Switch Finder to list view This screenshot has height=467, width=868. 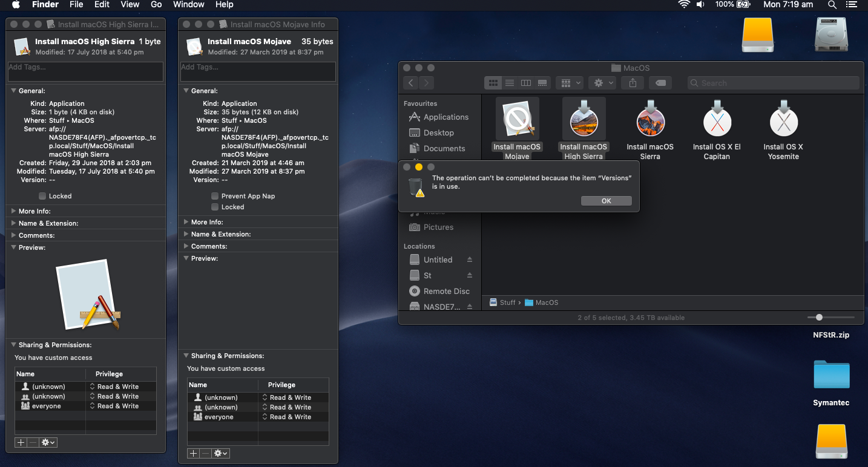click(x=510, y=83)
